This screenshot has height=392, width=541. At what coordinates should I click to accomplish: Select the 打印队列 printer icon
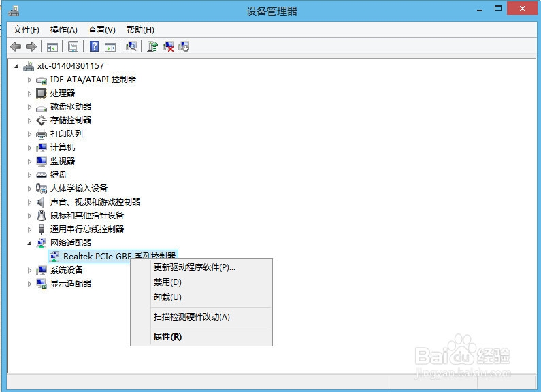[42, 134]
